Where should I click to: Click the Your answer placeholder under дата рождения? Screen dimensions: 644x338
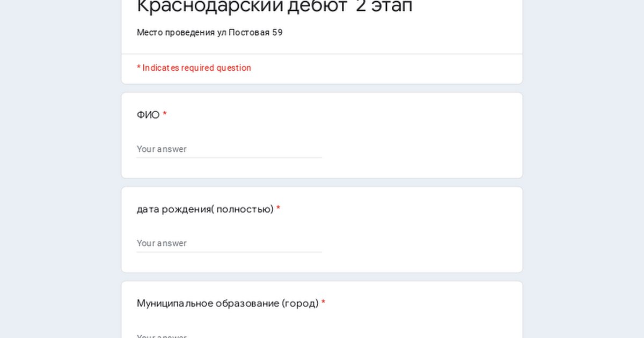click(162, 243)
